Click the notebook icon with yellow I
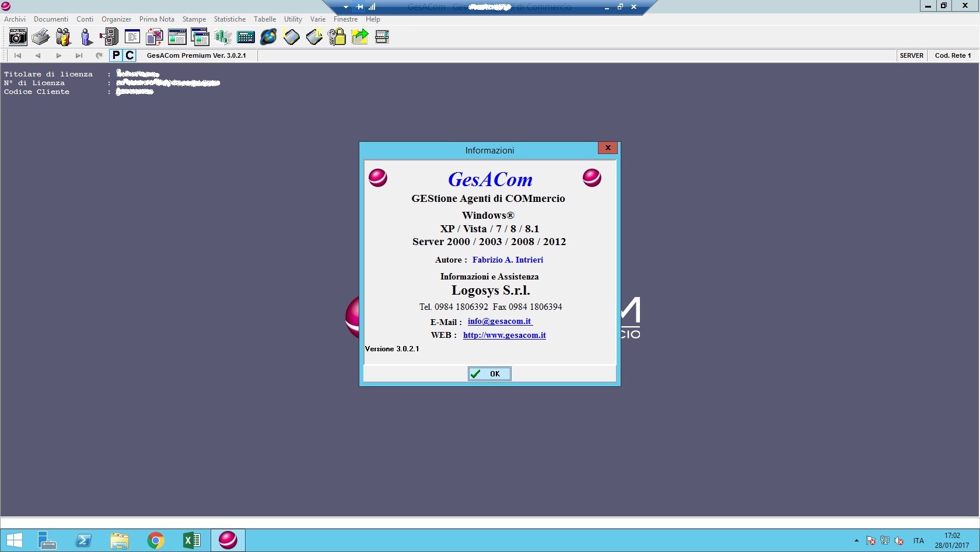This screenshot has width=980, height=552. [x=291, y=37]
